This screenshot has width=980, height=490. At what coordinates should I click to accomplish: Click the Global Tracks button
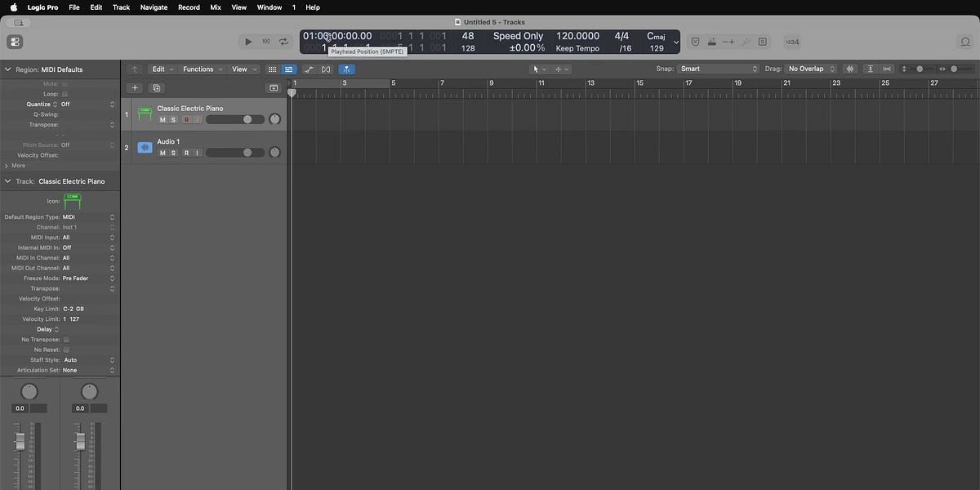pos(274,88)
